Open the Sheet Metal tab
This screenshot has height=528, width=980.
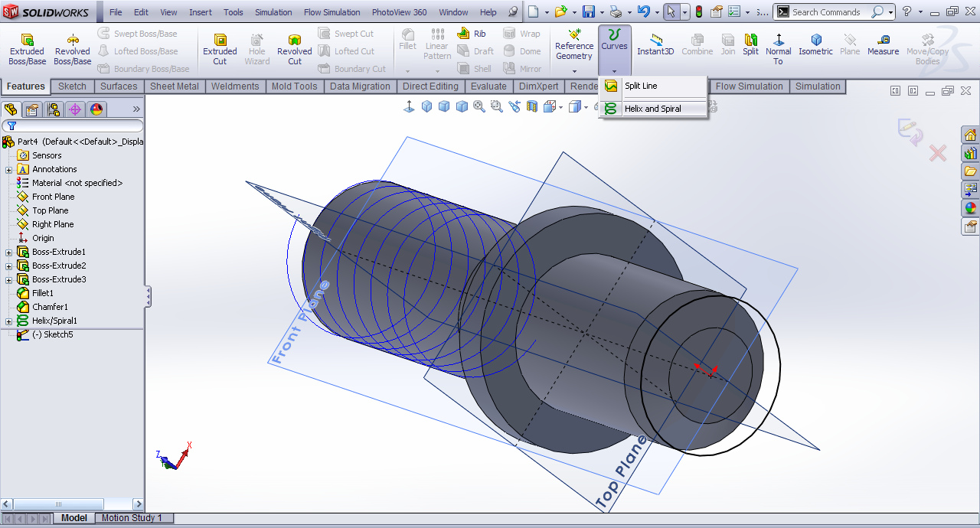[174, 86]
